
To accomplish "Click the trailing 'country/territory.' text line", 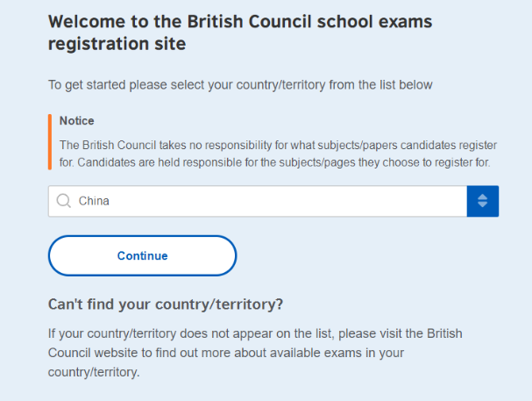I will (94, 372).
